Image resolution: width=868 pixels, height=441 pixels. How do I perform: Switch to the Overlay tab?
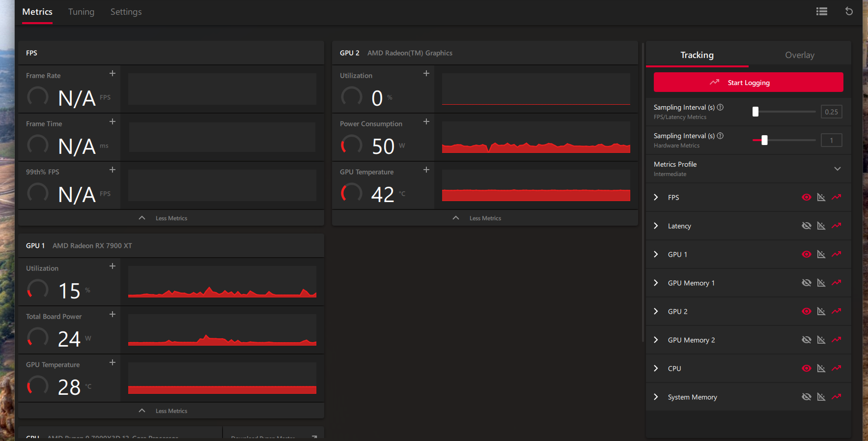[x=799, y=55]
